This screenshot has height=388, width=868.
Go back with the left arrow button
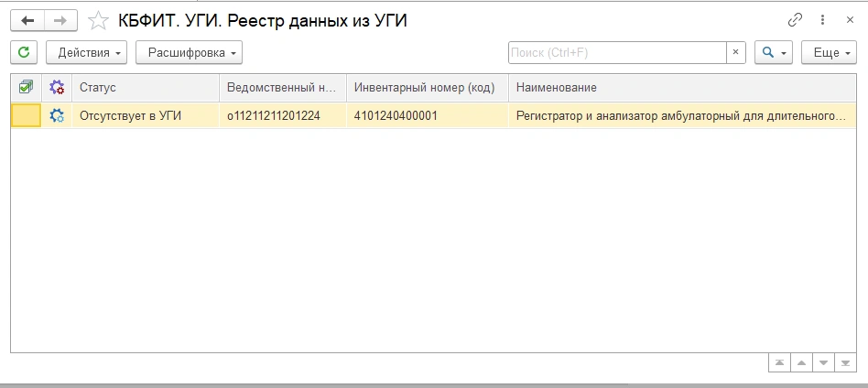point(27,21)
